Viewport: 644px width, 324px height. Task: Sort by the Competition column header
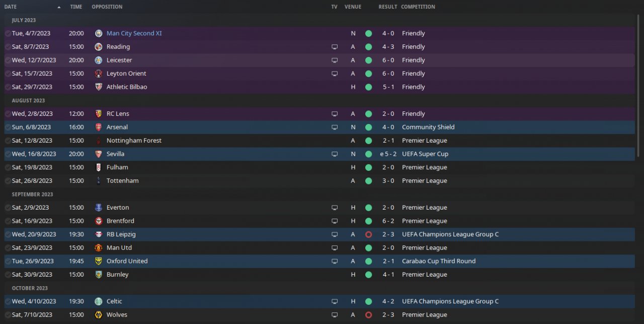[x=418, y=7]
